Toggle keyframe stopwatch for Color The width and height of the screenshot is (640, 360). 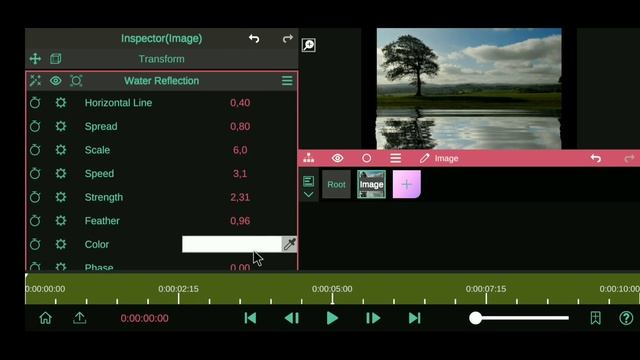35,244
